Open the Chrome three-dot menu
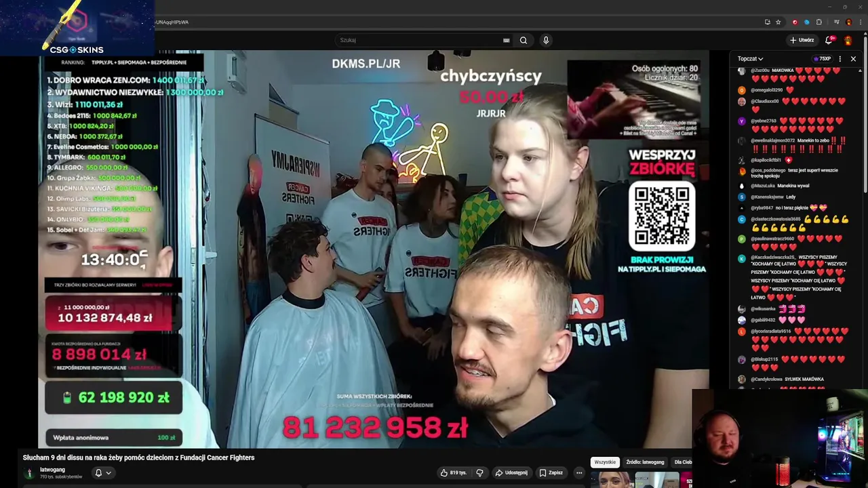This screenshot has width=868, height=488. (x=860, y=22)
